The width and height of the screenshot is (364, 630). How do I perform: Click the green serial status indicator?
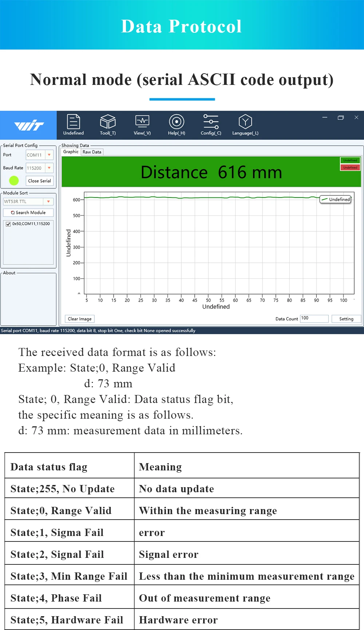(14, 180)
